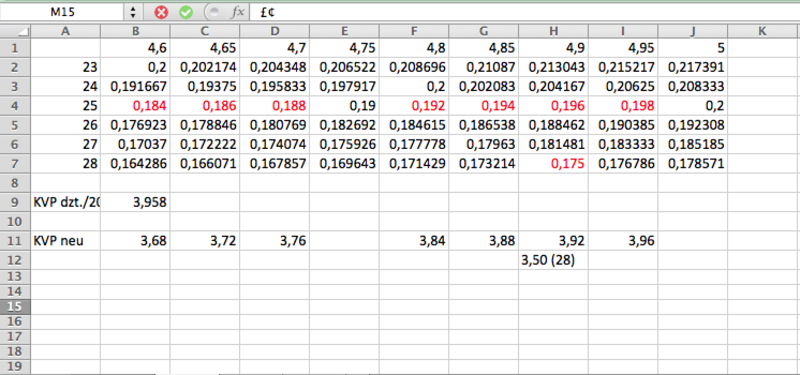Click the Name Box showing M15
800x375 pixels.
click(x=62, y=12)
